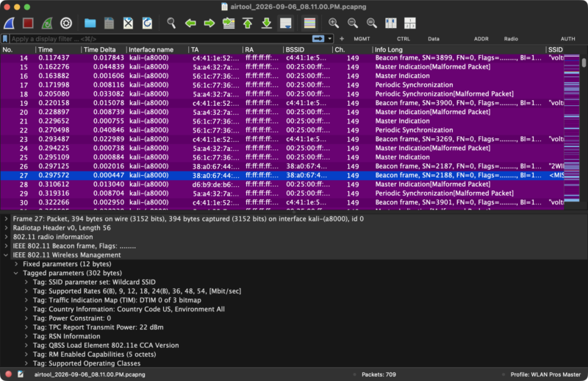This screenshot has width=588, height=381.
Task: Apply the CTRL filter button
Action: point(404,39)
